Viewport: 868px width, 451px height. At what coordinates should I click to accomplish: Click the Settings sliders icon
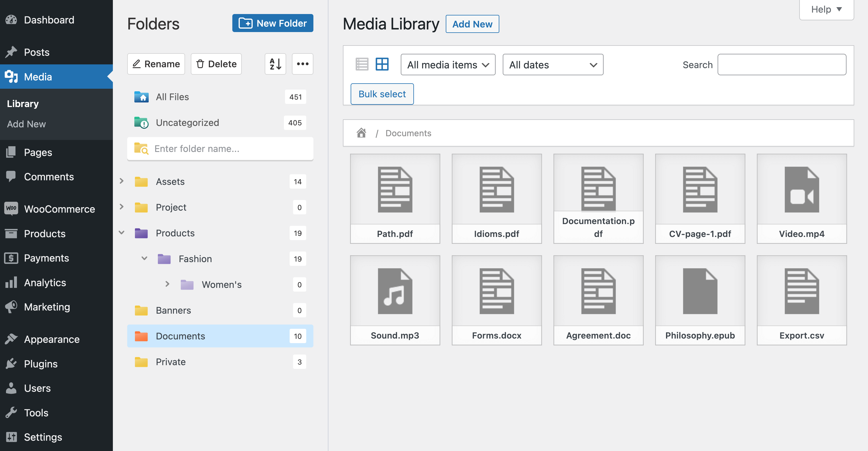(11, 437)
